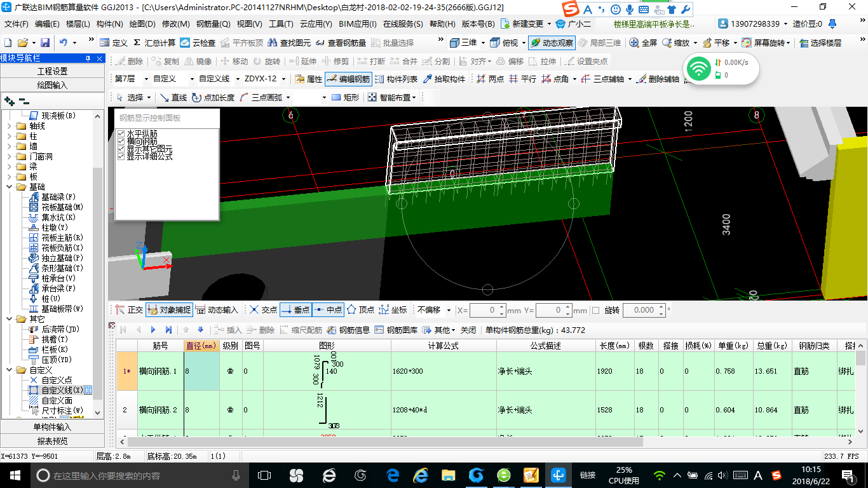Viewport: 868px width, 488px height.
Task: Toggle 显示其它图元 checkbox
Action: [x=121, y=149]
